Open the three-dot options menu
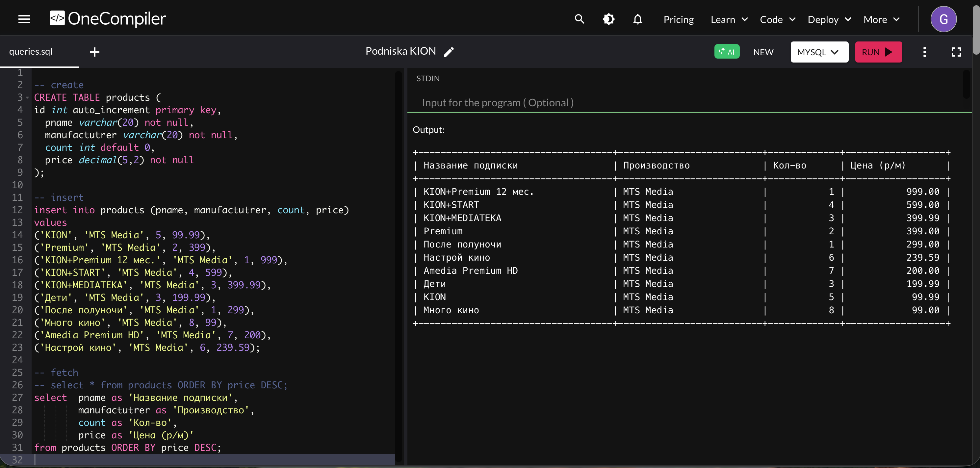980x468 pixels. point(924,52)
